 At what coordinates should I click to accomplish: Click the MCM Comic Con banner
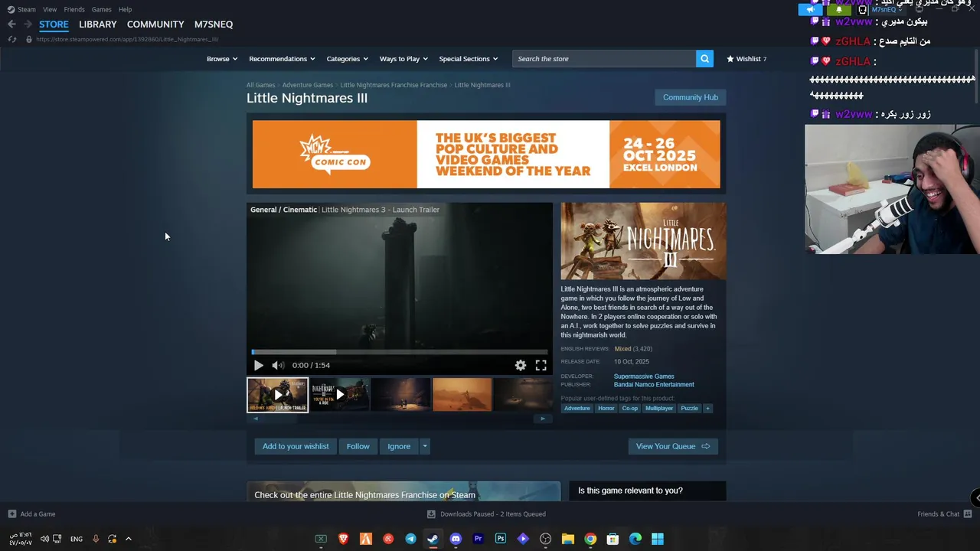point(486,154)
